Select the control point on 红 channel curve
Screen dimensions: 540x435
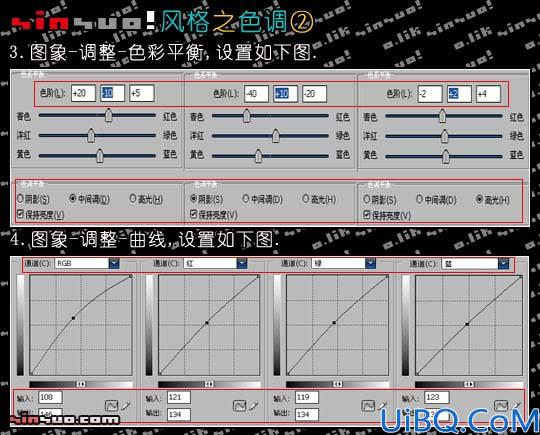tap(207, 323)
